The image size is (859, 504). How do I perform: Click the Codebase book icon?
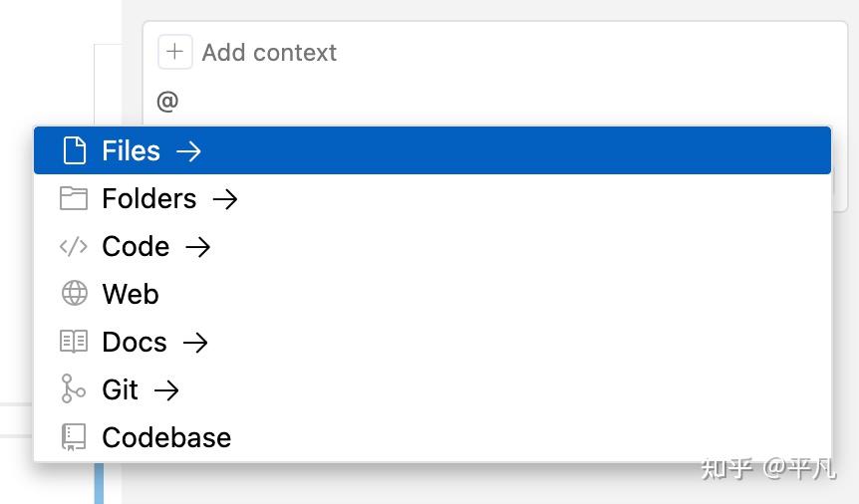pyautogui.click(x=74, y=437)
